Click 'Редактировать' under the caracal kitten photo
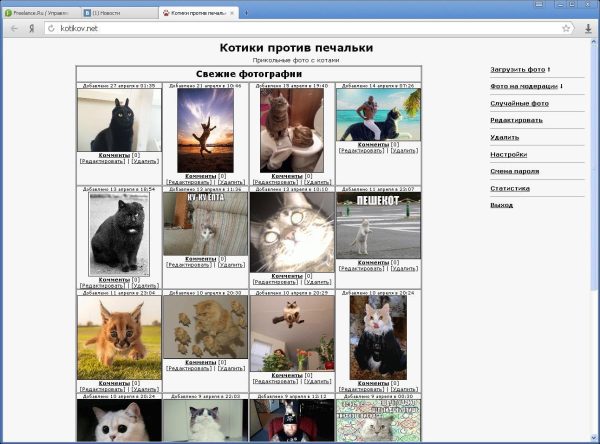Screen dimensions: 600x444 pos(103,389)
